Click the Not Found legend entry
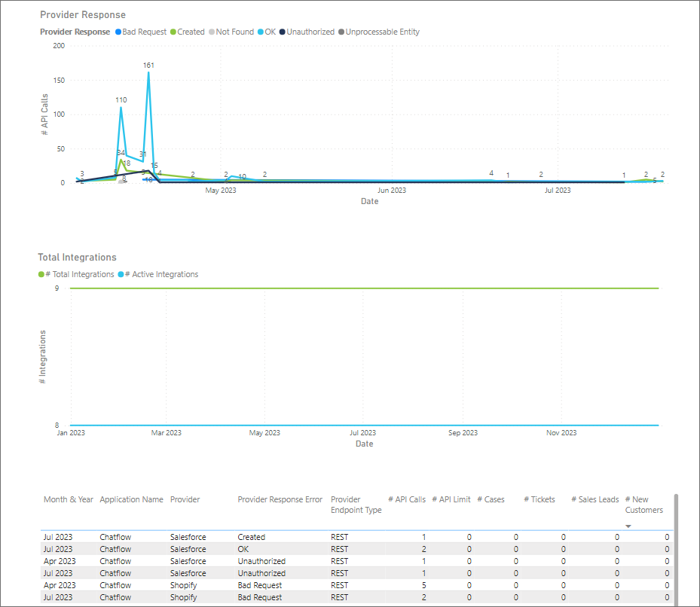Viewport: 700px width, 607px height. pos(234,32)
